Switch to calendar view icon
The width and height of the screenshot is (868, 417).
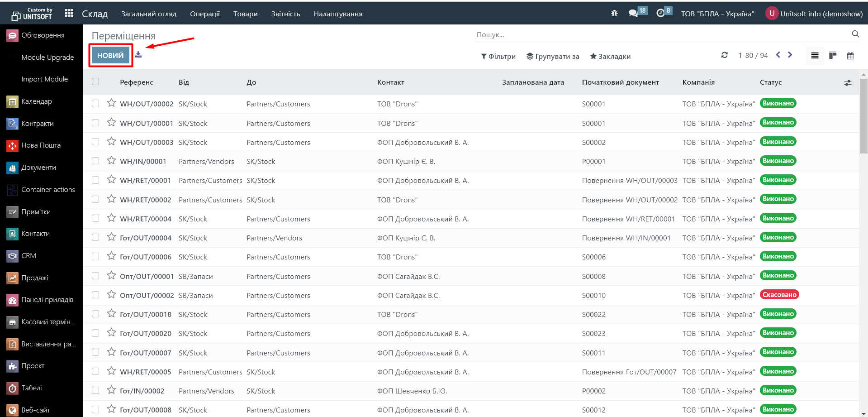tap(850, 56)
